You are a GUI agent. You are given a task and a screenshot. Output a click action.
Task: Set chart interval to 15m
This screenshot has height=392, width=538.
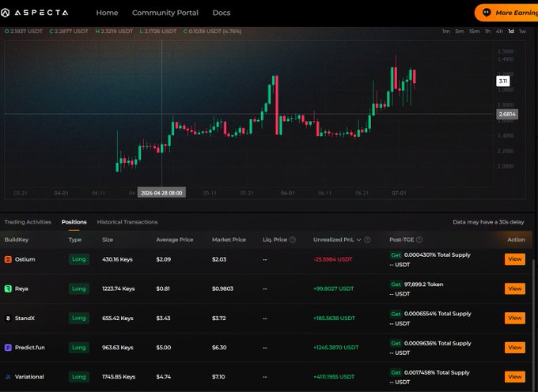pyautogui.click(x=474, y=31)
